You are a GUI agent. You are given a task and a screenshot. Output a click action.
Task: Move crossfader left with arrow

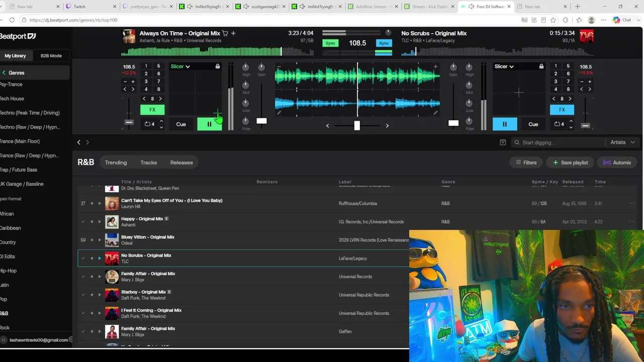point(328,126)
